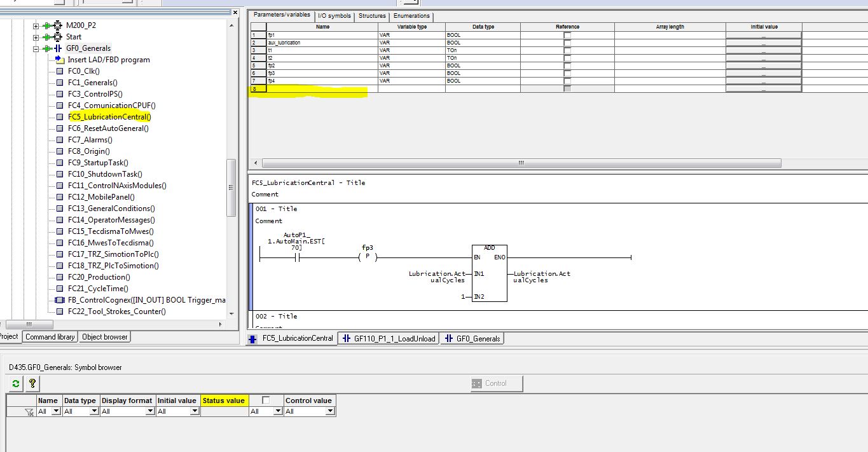The width and height of the screenshot is (868, 452).
Task: Click the empty Name cell in row 8
Action: pyautogui.click(x=322, y=88)
